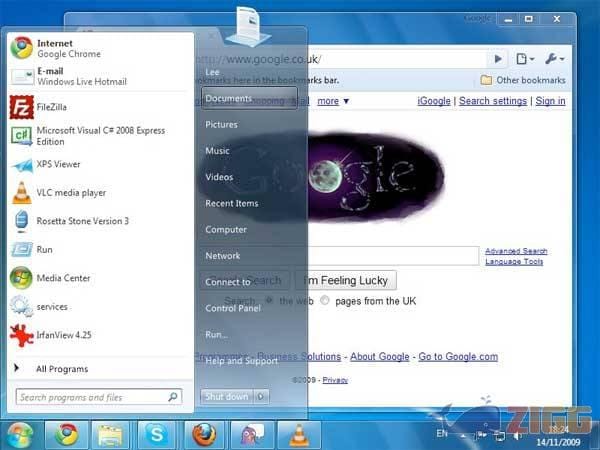Select the 'the web' radio button

269,300
